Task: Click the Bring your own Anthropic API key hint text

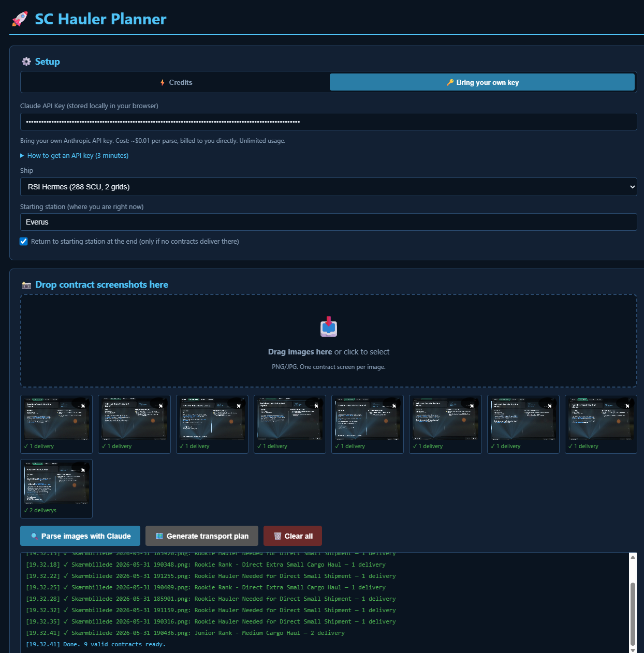Action: coord(153,141)
